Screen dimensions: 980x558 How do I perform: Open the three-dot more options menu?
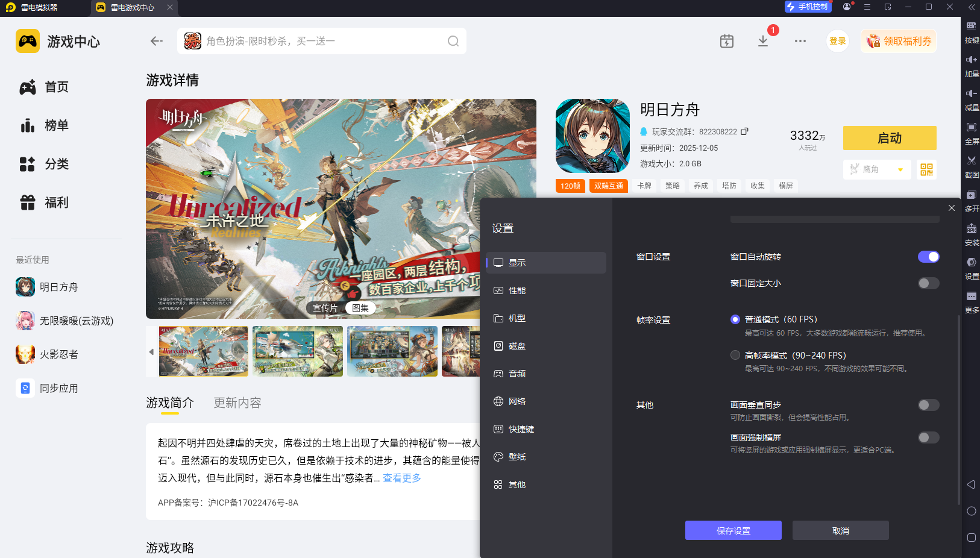pyautogui.click(x=800, y=41)
